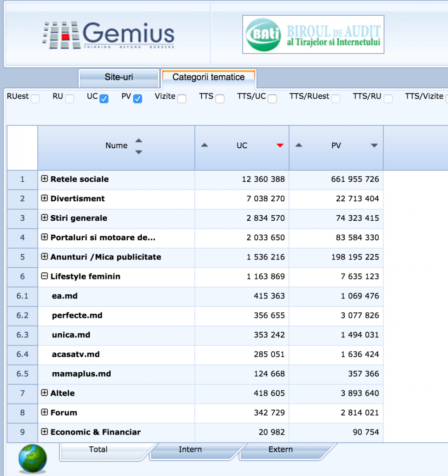The height and width of the screenshot is (476, 448).
Task: Click the red descending arrow in UC column
Action: [280, 145]
